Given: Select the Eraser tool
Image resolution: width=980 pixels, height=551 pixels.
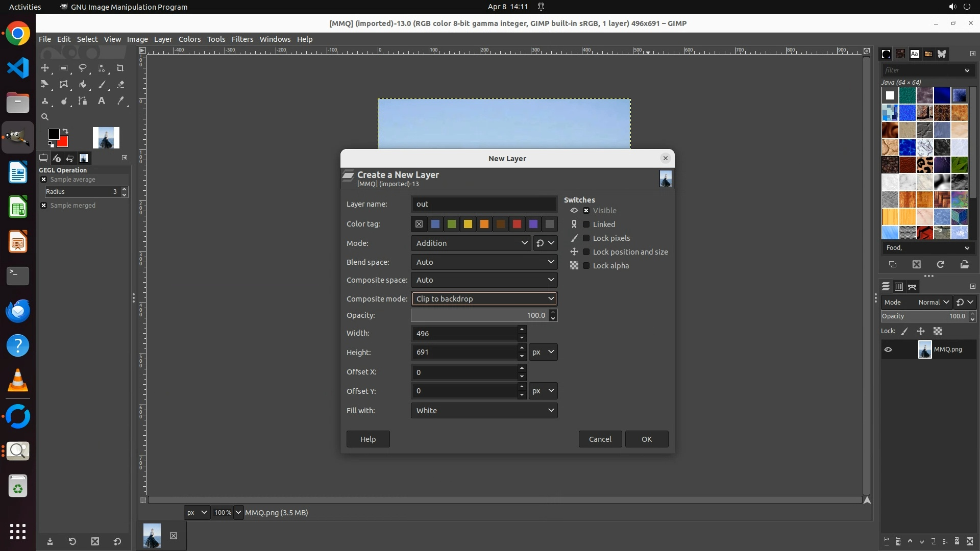Looking at the screenshot, I should (x=120, y=85).
